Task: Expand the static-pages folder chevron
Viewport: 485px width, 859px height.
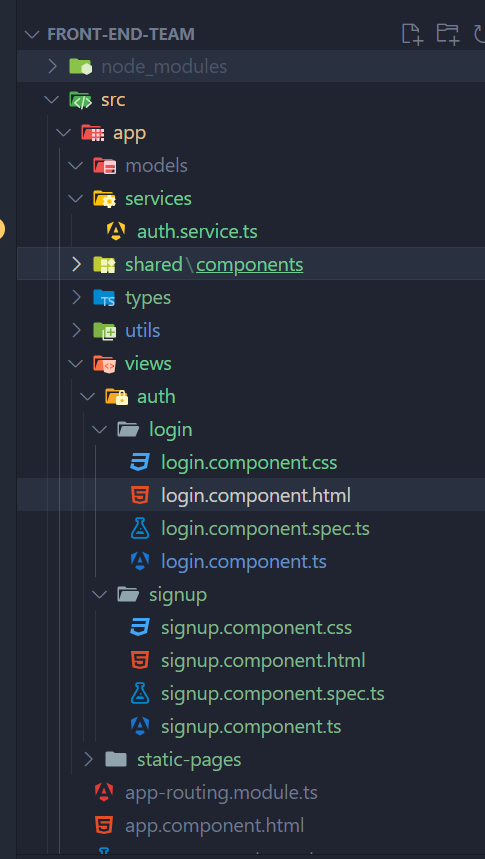Action: (x=89, y=759)
